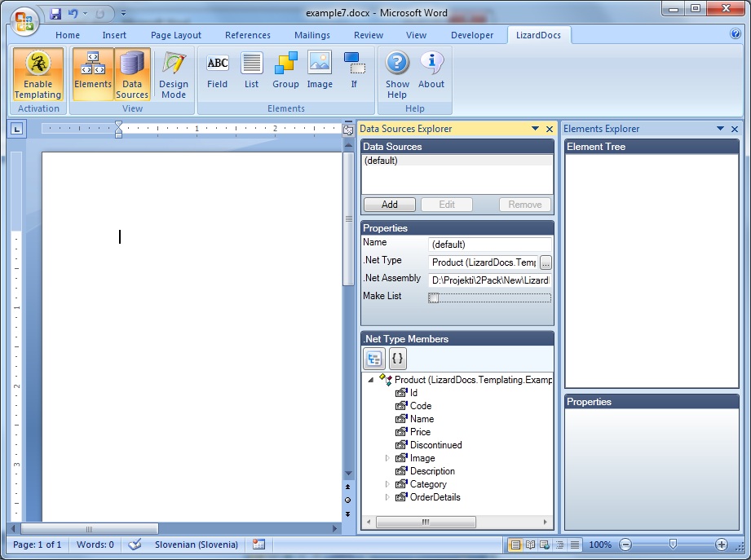The height and width of the screenshot is (560, 751).
Task: Collapse the Product type node
Action: 371,380
